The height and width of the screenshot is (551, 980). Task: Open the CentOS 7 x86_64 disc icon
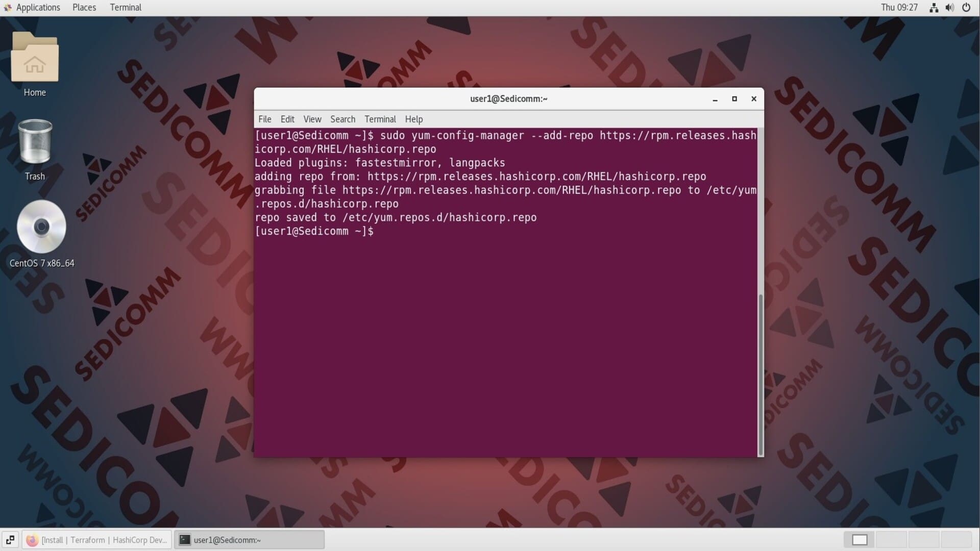[41, 227]
